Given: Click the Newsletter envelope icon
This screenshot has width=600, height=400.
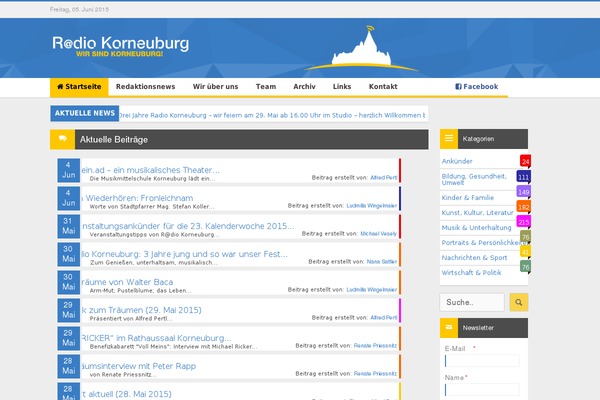Looking at the screenshot, I should click(449, 328).
